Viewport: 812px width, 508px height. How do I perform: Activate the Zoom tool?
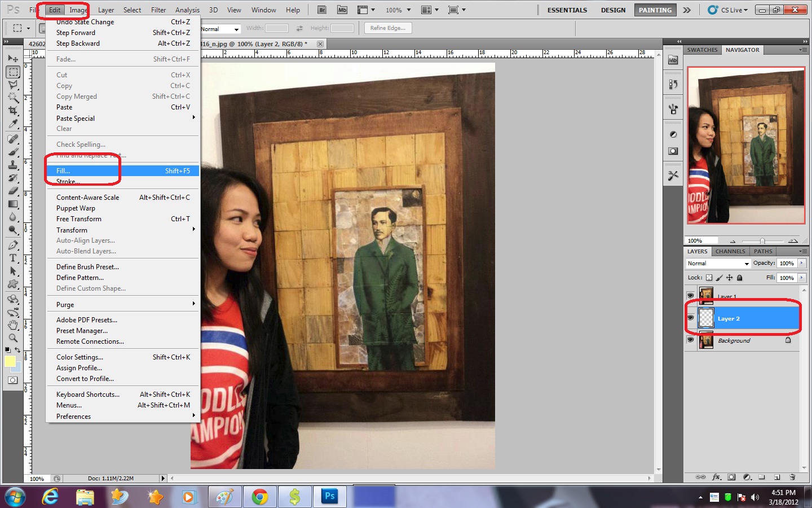13,339
